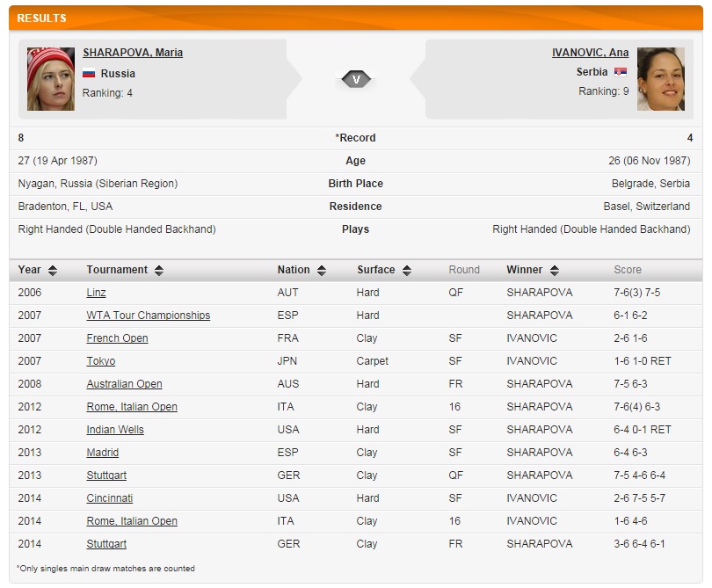Click the Birth Place row label

355,184
